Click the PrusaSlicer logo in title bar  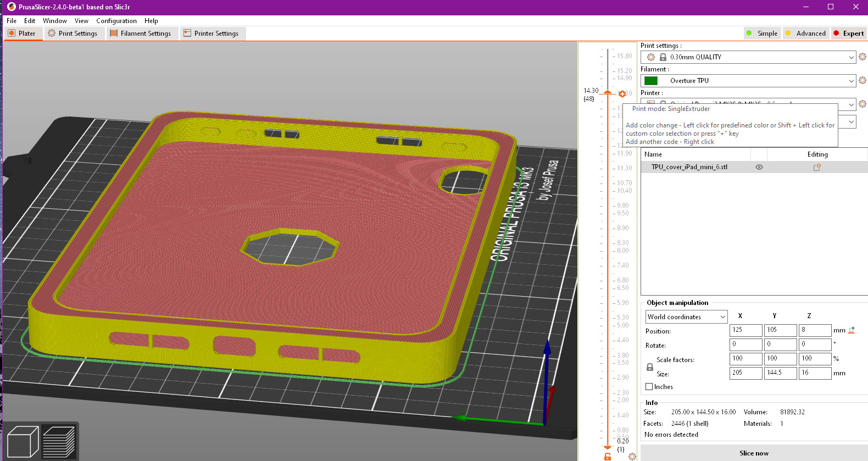pos(12,7)
